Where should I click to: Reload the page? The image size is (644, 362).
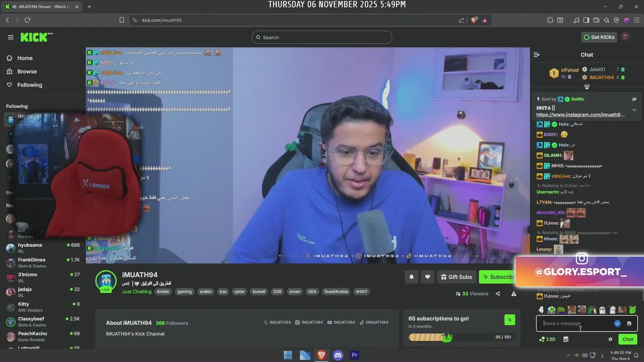coord(27,20)
